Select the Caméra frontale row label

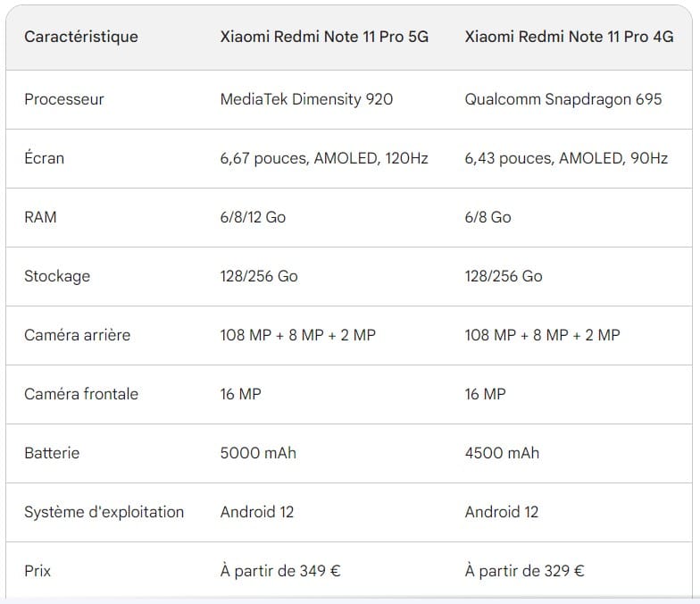(x=81, y=394)
